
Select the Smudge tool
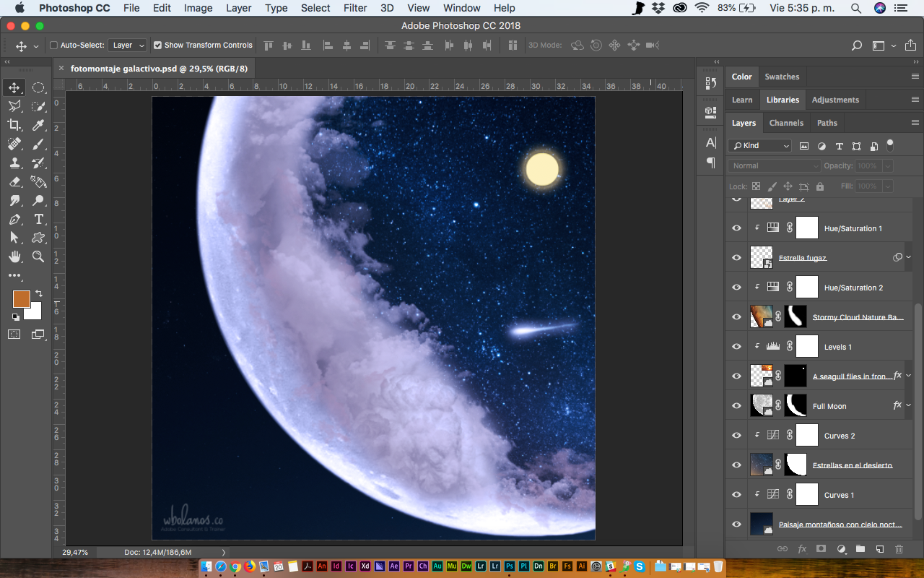(14, 200)
